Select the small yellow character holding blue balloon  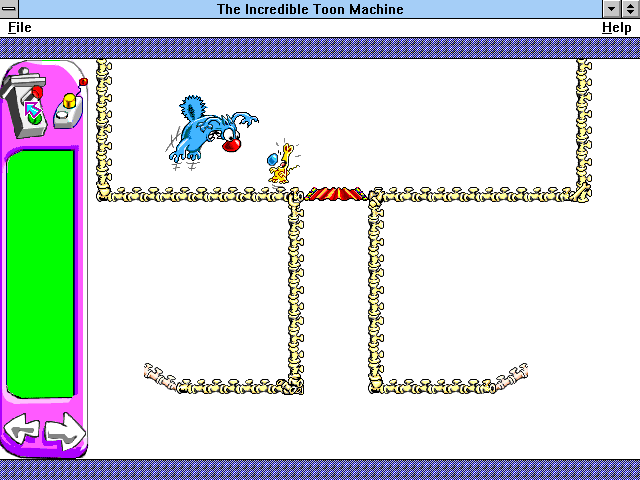(x=282, y=164)
